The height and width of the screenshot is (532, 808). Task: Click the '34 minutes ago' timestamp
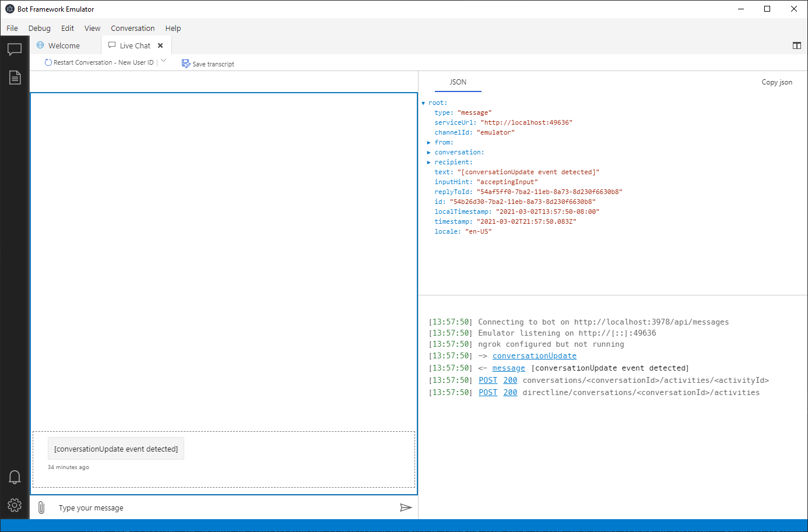tap(68, 467)
